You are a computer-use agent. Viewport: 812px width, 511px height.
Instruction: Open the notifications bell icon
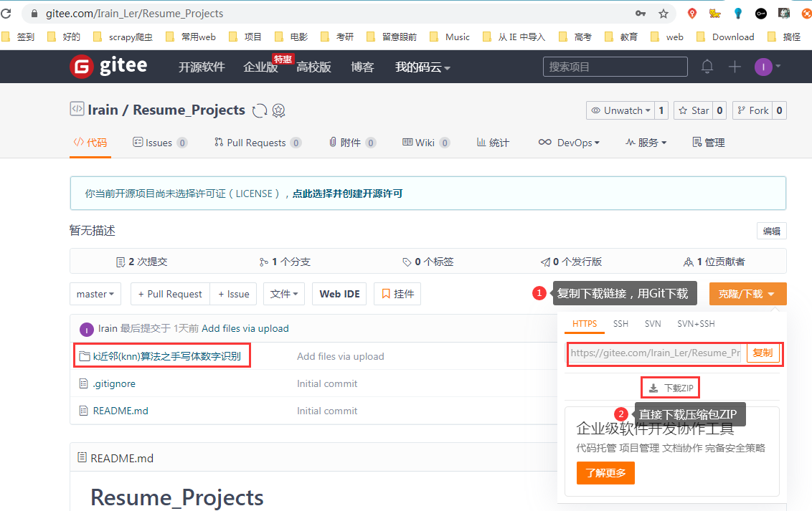(707, 67)
